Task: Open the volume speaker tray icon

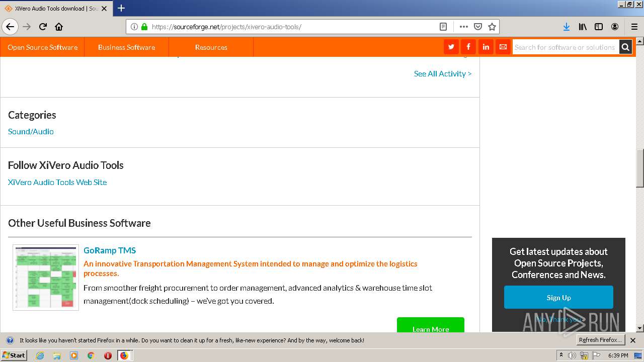Action: click(x=572, y=355)
